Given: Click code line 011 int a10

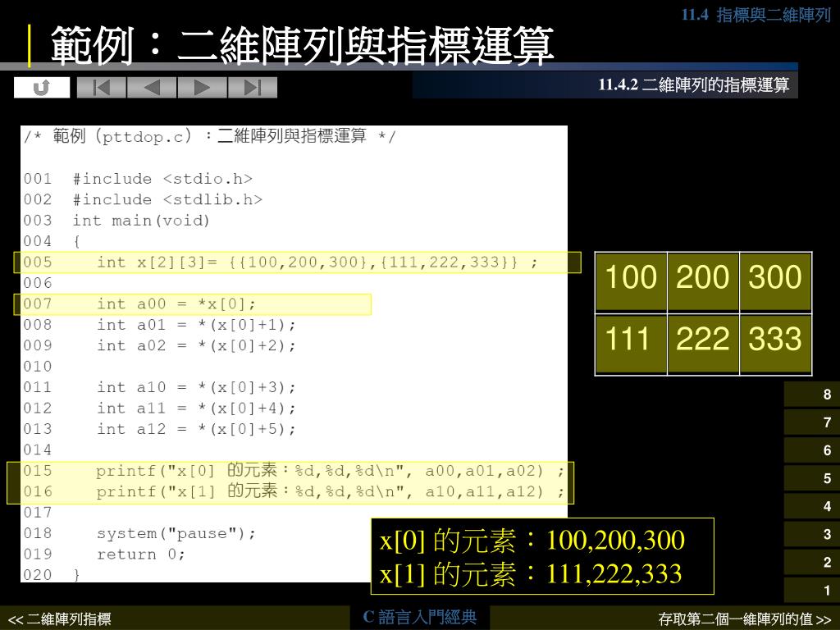Looking at the screenshot, I should click(159, 388).
